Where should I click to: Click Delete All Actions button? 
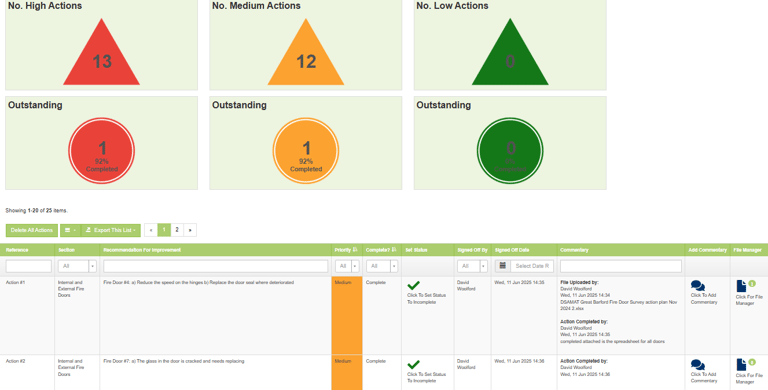[x=32, y=230]
